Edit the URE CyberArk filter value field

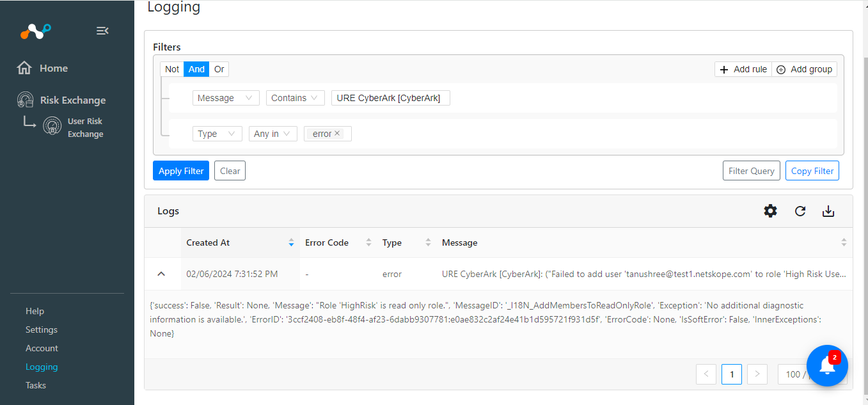(x=391, y=98)
